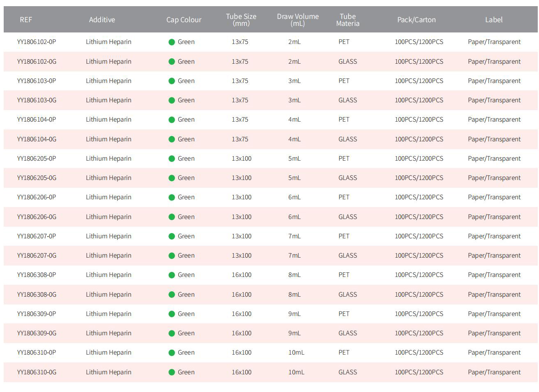Select reference YY1806309-0P
The image size is (539, 392).
37,314
